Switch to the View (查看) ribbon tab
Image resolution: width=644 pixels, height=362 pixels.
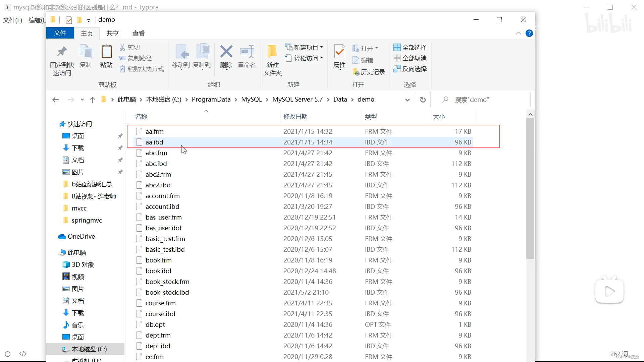tap(138, 33)
